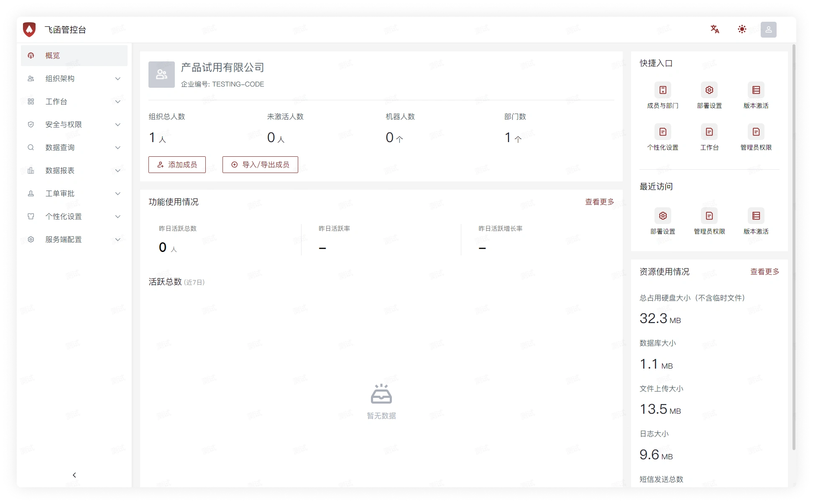Click the 组织总人数 statistic label
The image size is (813, 504).
[167, 117]
